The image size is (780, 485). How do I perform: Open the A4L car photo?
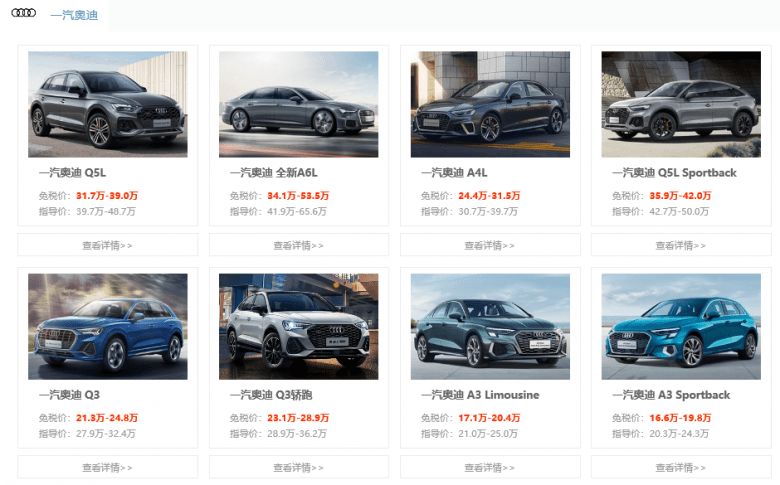pos(490,104)
